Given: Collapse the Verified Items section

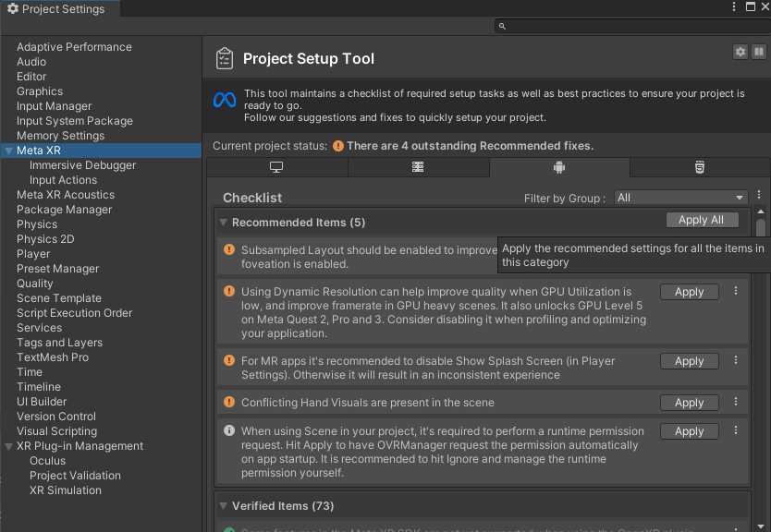Looking at the screenshot, I should [223, 506].
